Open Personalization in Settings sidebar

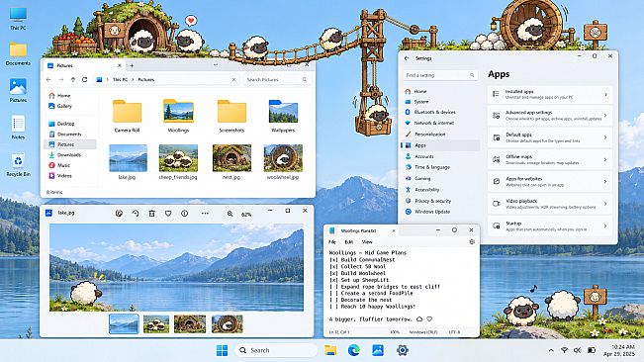tap(429, 135)
